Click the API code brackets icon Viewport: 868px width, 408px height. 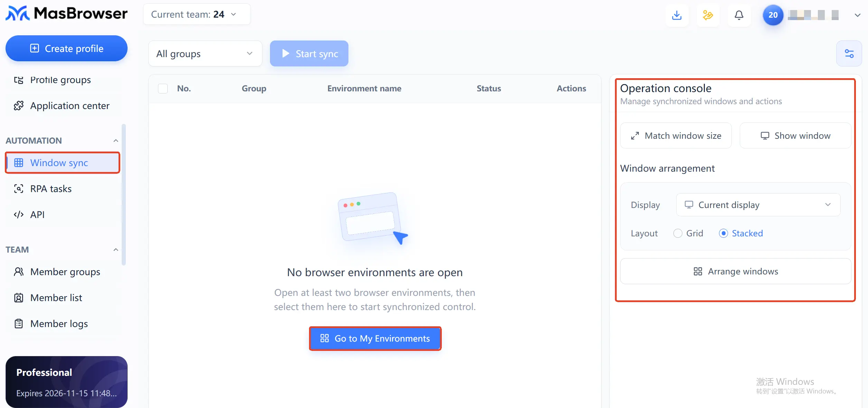19,215
